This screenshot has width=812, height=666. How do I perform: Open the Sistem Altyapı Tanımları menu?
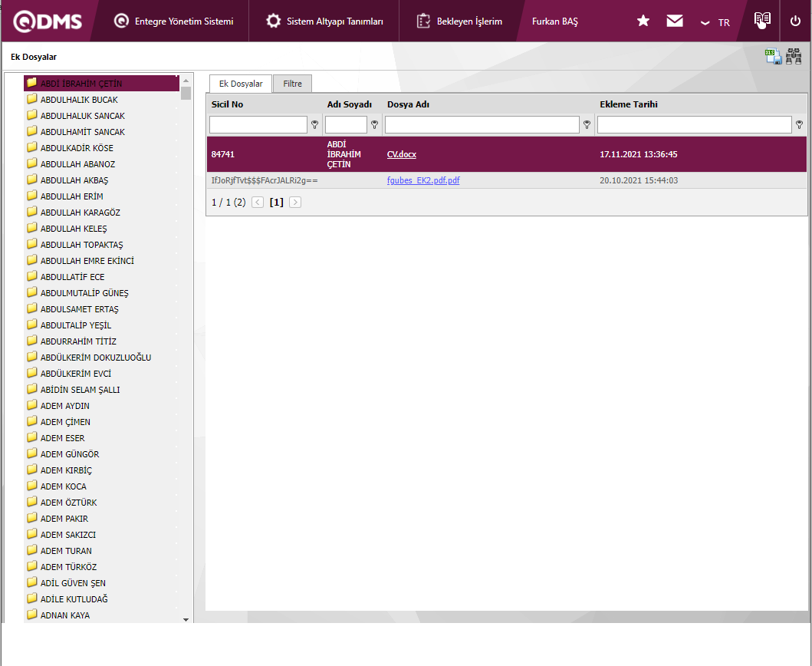(324, 21)
